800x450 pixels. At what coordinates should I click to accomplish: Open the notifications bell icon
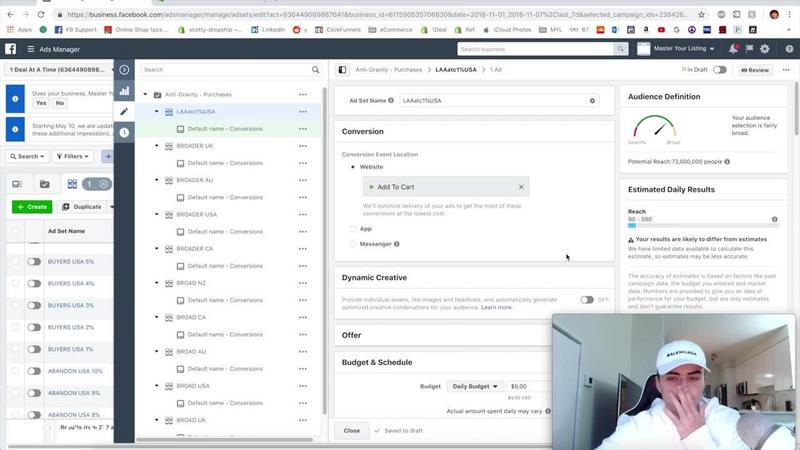click(733, 48)
